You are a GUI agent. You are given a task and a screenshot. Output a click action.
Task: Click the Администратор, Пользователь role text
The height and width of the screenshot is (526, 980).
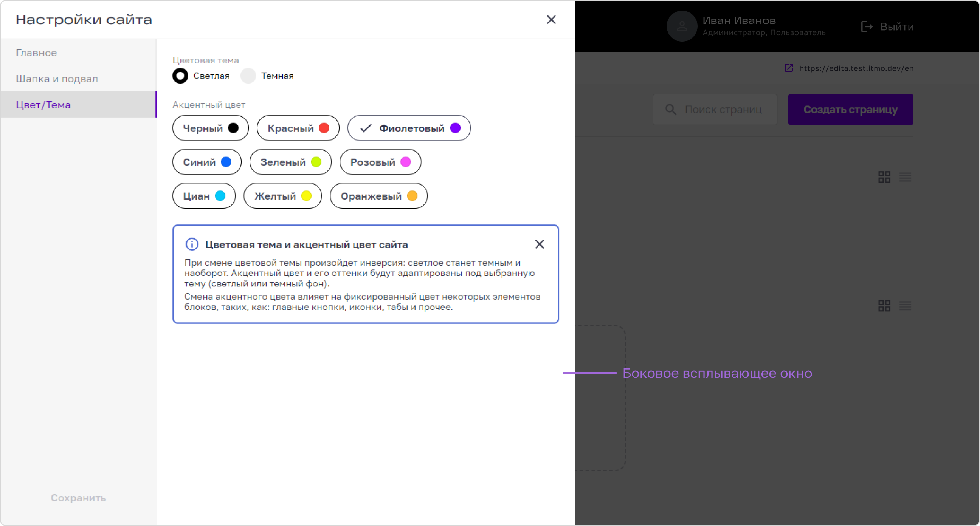[x=764, y=33]
